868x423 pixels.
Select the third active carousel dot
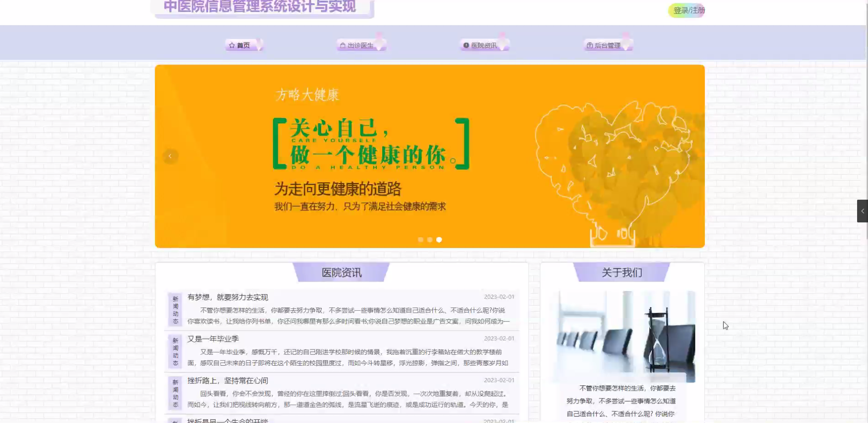tap(439, 240)
